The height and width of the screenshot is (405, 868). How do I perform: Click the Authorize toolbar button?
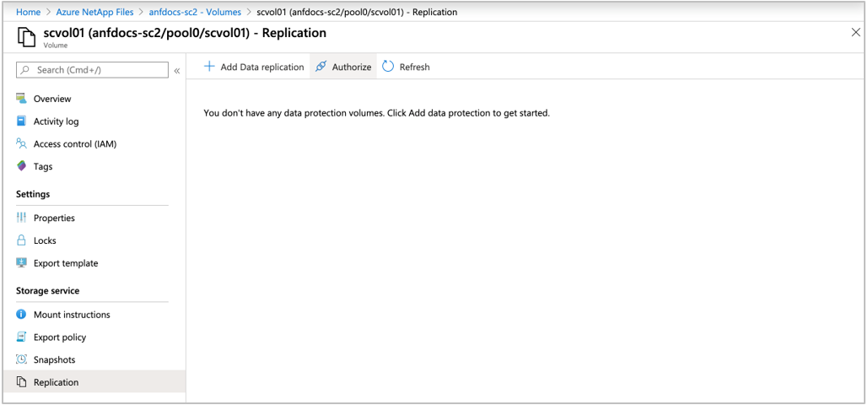click(343, 67)
